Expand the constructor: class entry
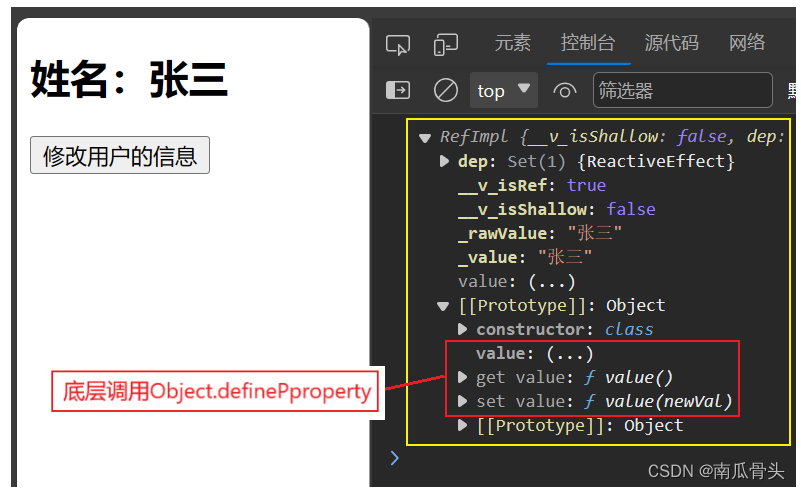The image size is (801, 490). pyautogui.click(x=462, y=330)
